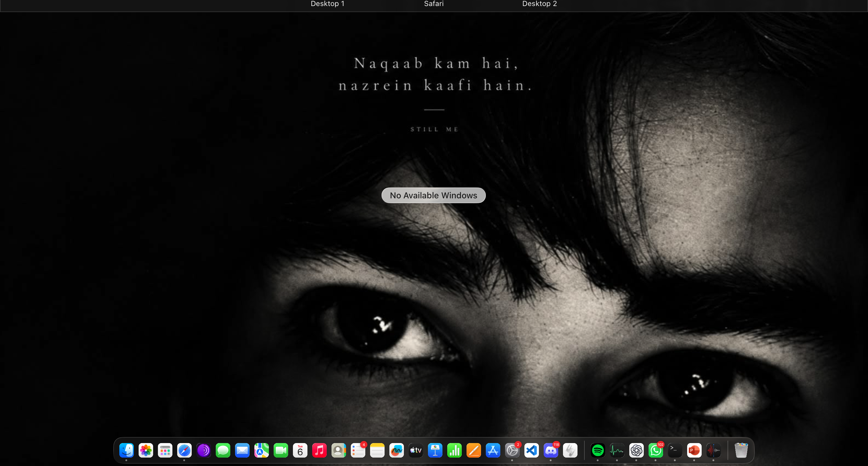Viewport: 868px width, 466px height.
Task: Open the Apple TV app
Action: (416, 450)
